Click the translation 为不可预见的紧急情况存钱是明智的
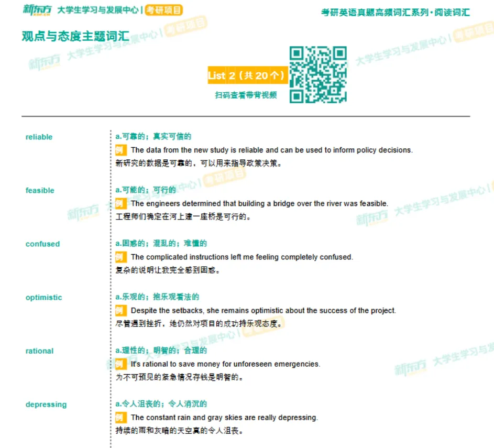Image resolution: width=494 pixels, height=448 pixels. [179, 377]
